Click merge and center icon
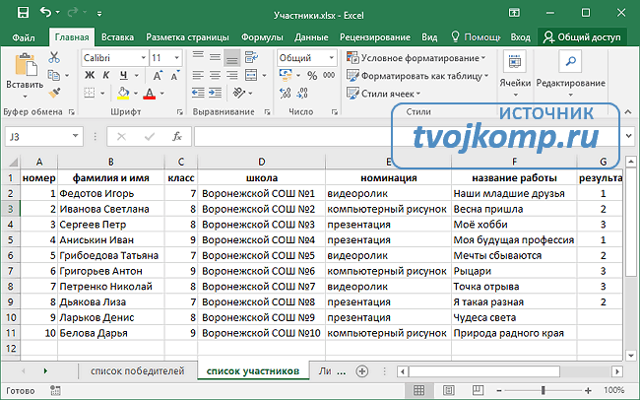 251,76
